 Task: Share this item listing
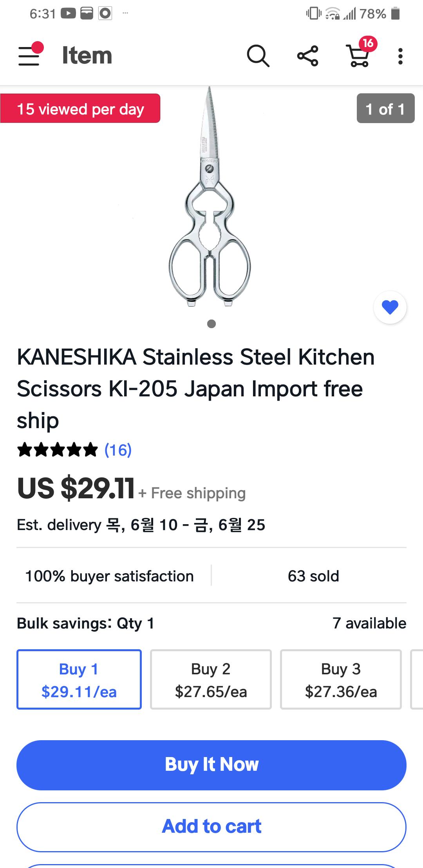tap(308, 56)
